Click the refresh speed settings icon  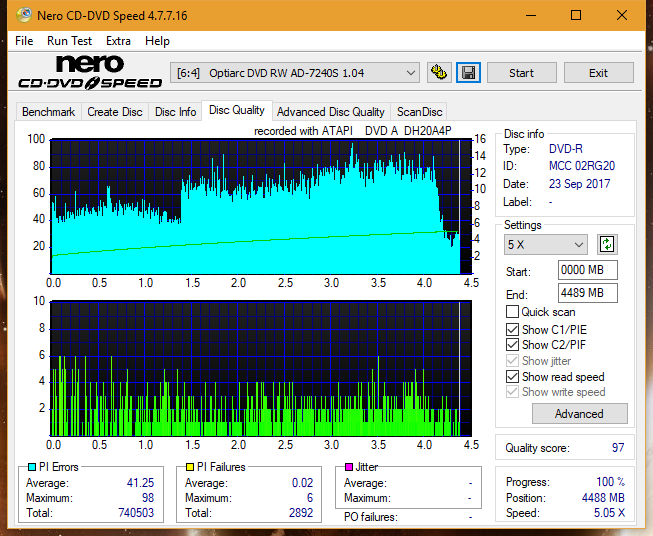pyautogui.click(x=607, y=244)
